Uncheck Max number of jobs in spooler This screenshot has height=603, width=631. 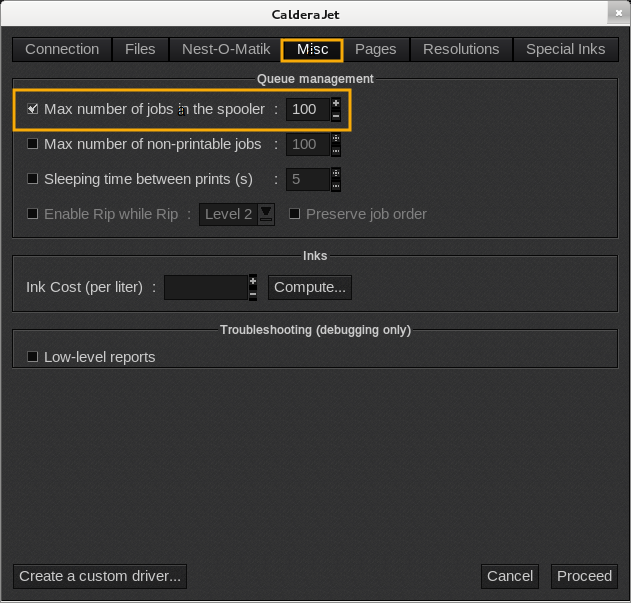tap(33, 109)
